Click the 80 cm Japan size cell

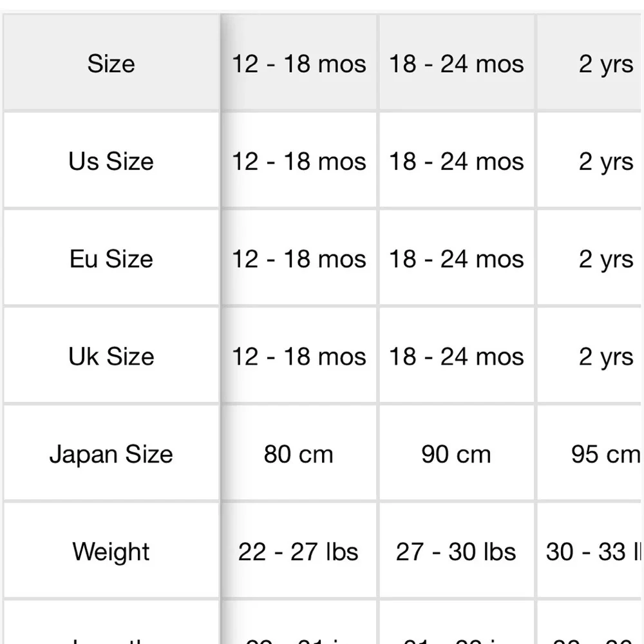[x=299, y=453]
